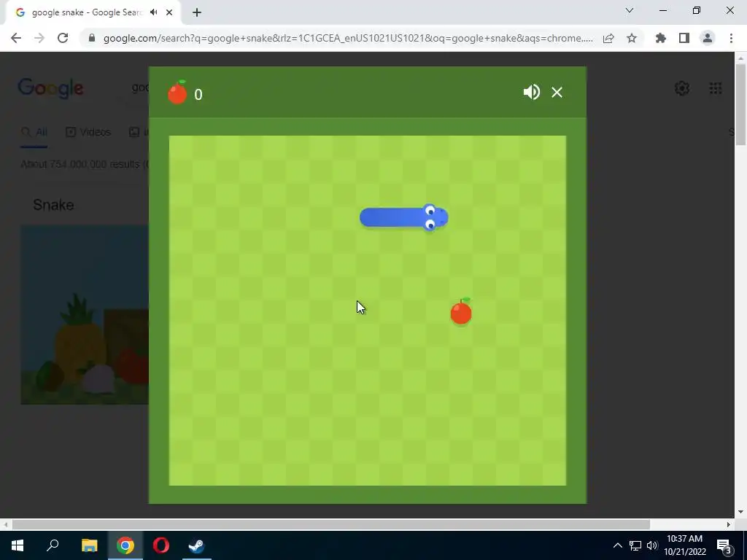
Task: Show hidden system tray icons
Action: coord(617,545)
